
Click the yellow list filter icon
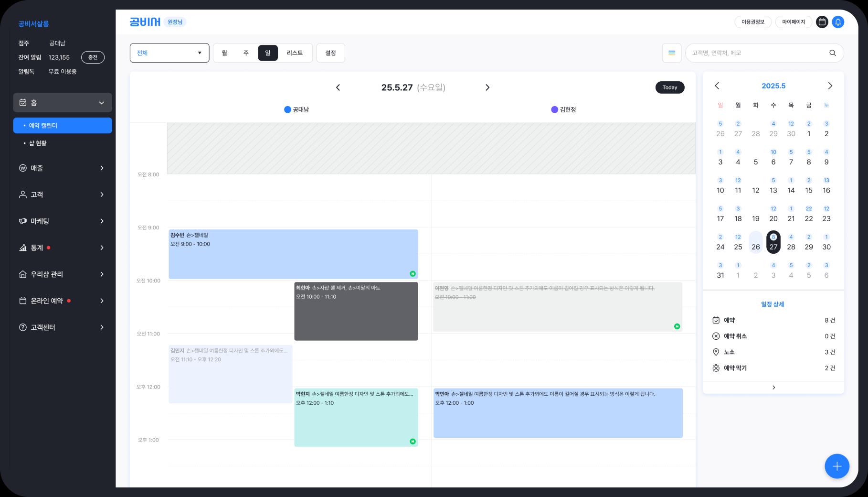click(x=671, y=53)
